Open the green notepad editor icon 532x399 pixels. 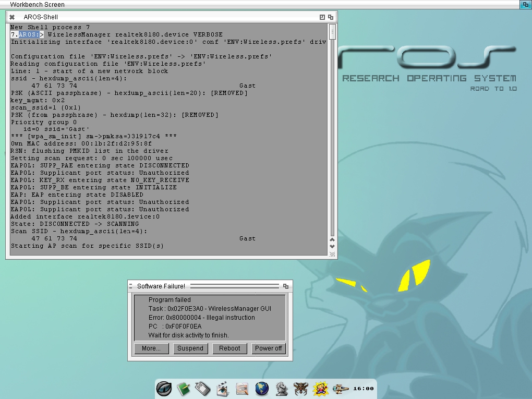[183, 389]
